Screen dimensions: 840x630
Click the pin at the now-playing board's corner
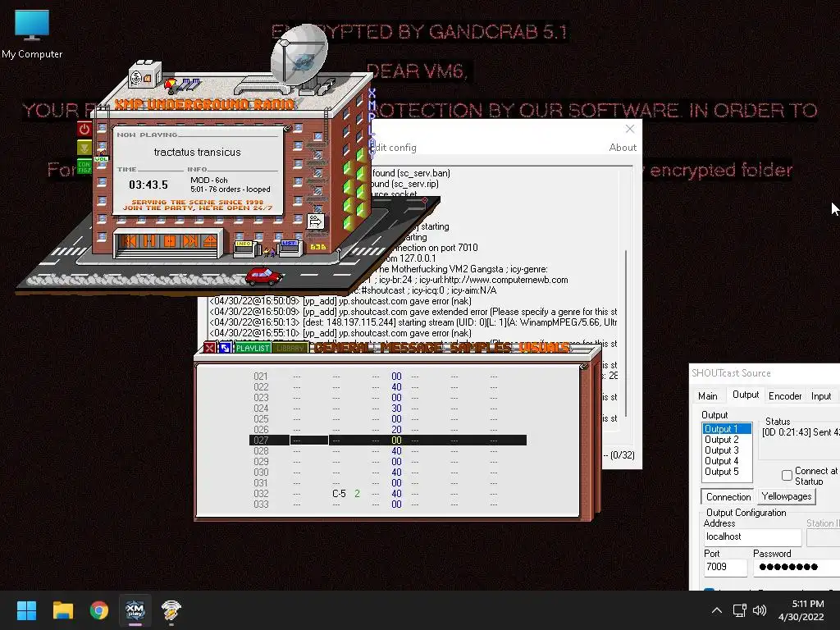point(288,128)
